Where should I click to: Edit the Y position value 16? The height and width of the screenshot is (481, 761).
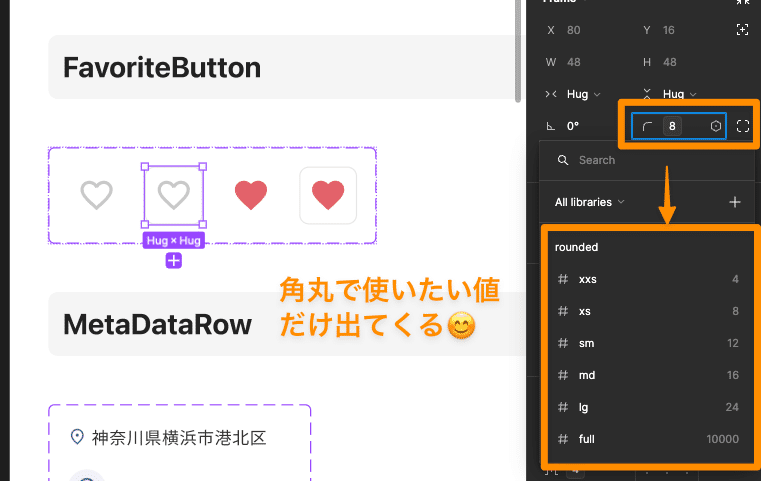pyautogui.click(x=669, y=30)
